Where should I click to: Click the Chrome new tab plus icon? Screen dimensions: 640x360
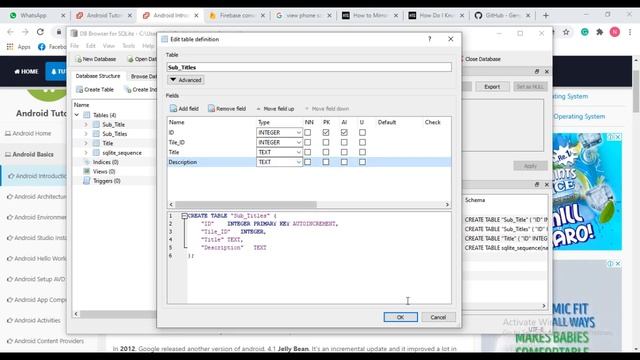pos(546,16)
